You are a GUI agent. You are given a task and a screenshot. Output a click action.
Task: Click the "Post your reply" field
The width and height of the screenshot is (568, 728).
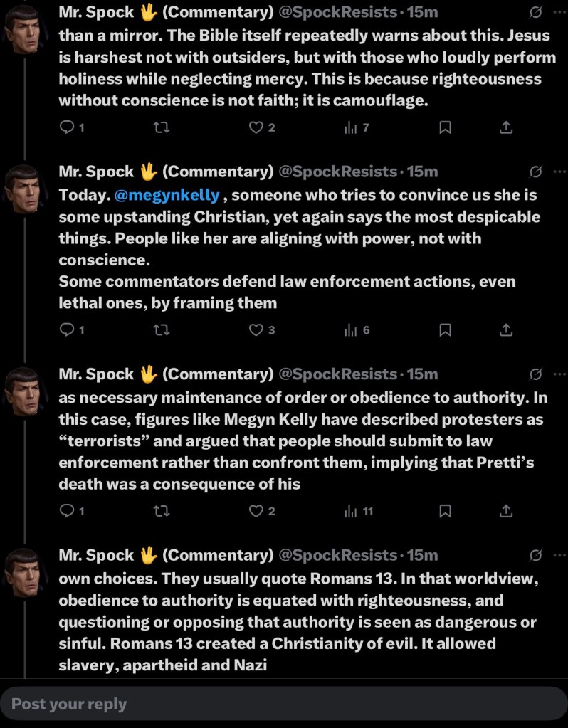point(283,705)
